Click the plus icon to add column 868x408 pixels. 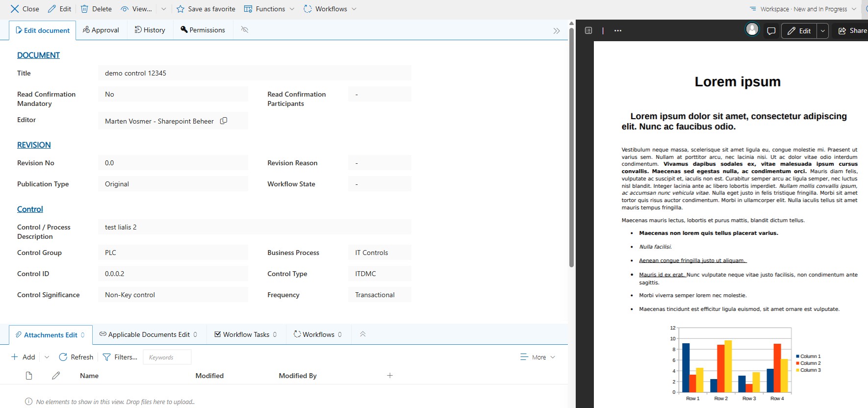click(390, 376)
